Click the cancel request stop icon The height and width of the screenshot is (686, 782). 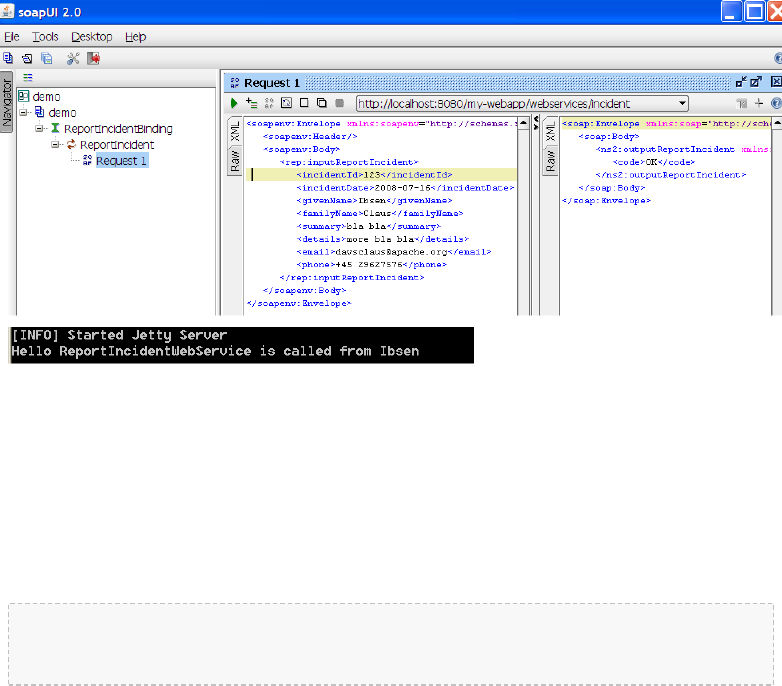(339, 103)
